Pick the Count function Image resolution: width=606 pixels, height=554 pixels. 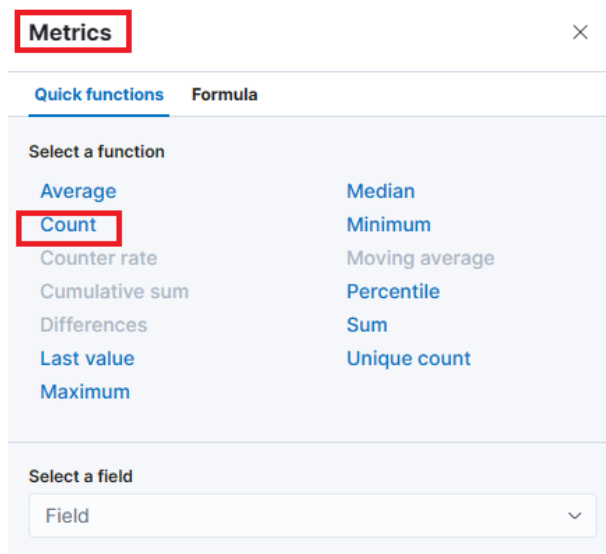click(68, 225)
